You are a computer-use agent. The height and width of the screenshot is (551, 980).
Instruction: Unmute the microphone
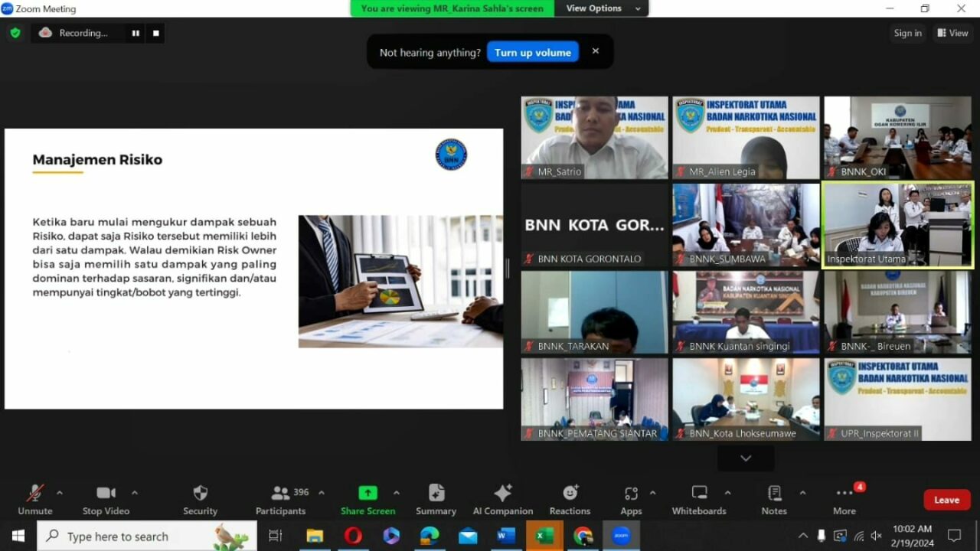click(35, 499)
